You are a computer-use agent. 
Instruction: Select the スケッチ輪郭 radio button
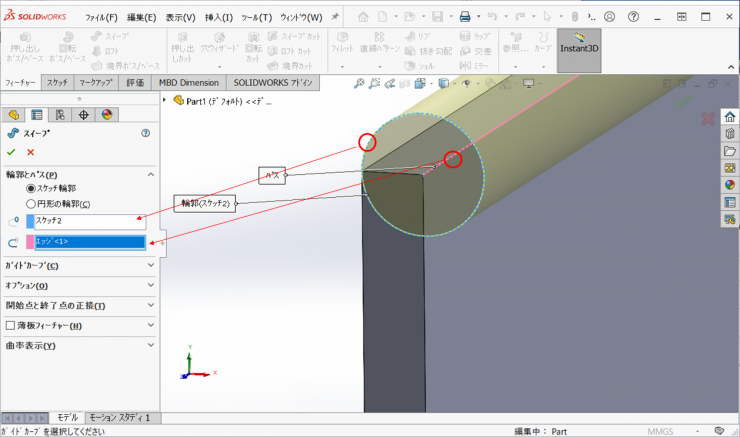(x=31, y=188)
